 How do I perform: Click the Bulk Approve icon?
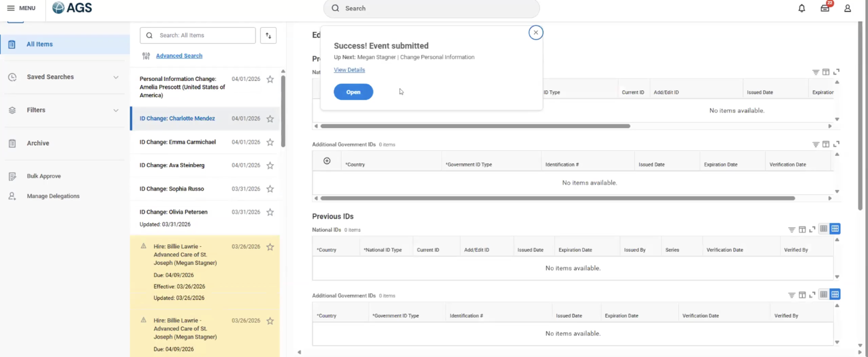[12, 176]
